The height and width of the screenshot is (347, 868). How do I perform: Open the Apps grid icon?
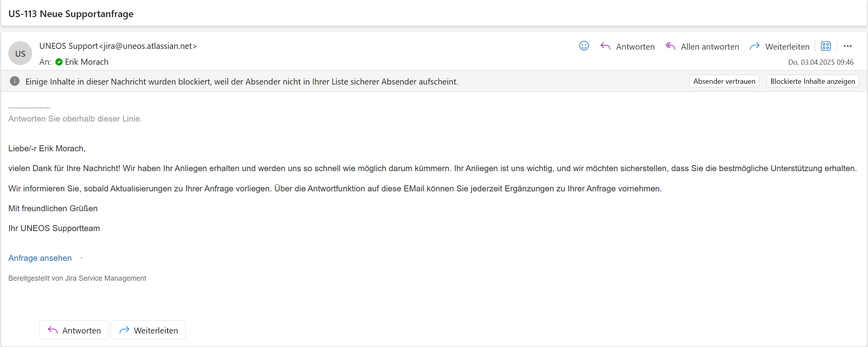point(826,46)
